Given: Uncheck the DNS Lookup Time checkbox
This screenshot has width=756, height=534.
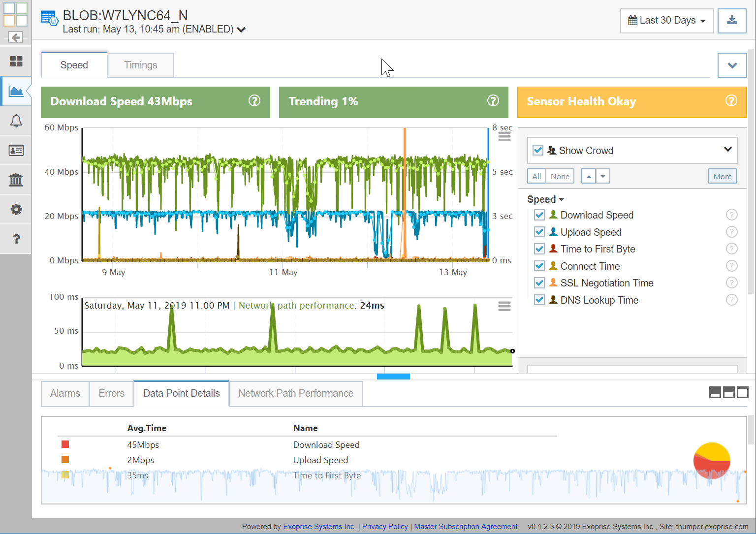Looking at the screenshot, I should [539, 300].
